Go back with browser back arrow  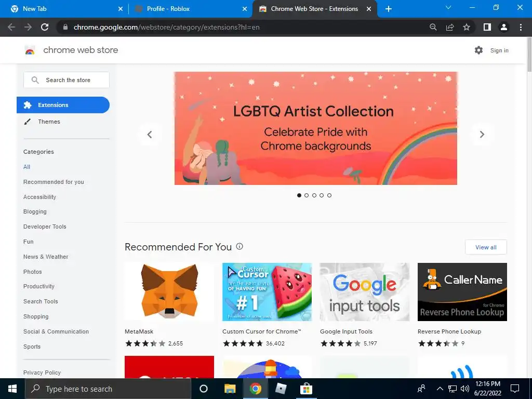[x=11, y=27]
